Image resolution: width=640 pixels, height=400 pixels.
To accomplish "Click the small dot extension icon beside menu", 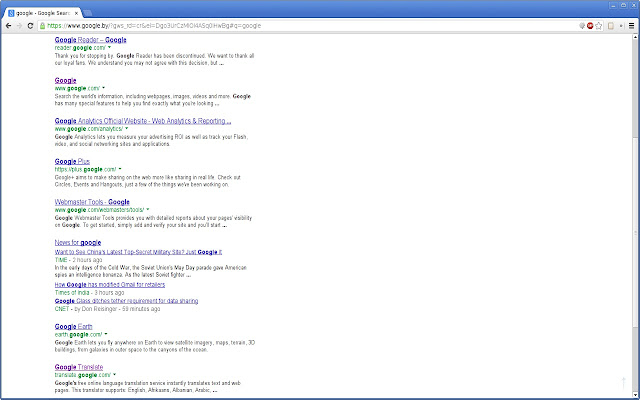I will [x=621, y=26].
